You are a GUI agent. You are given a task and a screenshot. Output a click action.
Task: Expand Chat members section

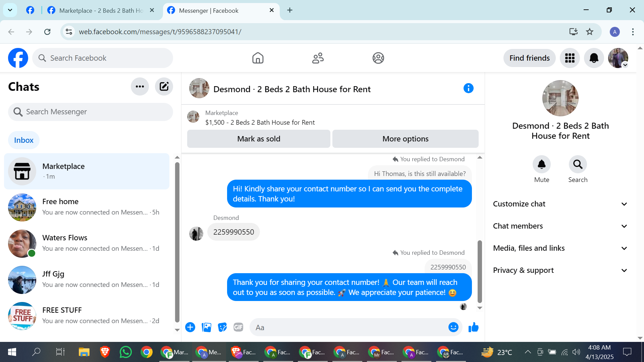[x=560, y=226]
